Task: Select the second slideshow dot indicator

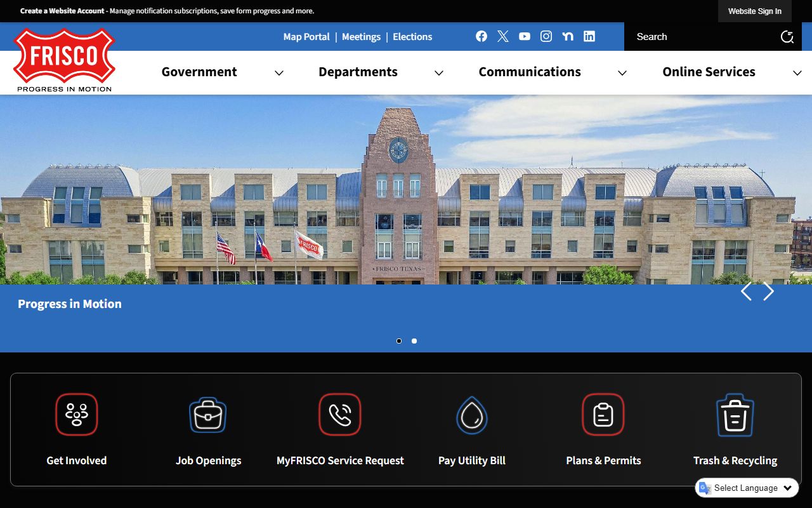Action: coord(414,341)
